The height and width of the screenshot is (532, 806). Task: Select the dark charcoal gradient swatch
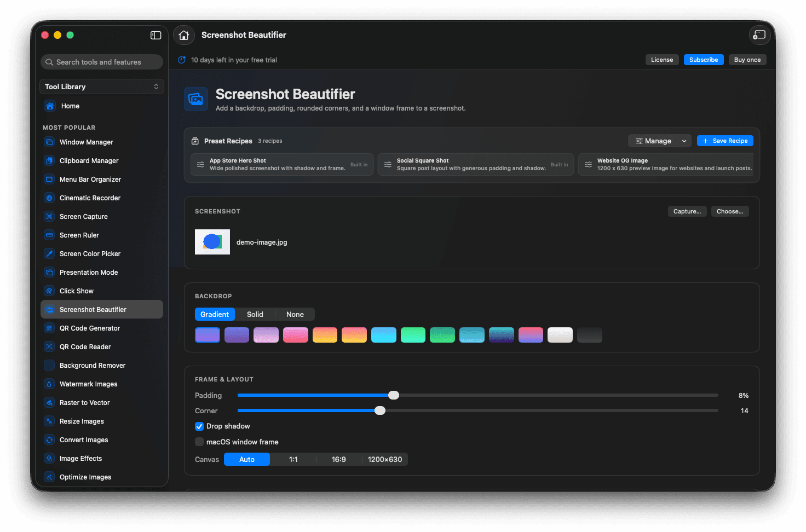590,335
